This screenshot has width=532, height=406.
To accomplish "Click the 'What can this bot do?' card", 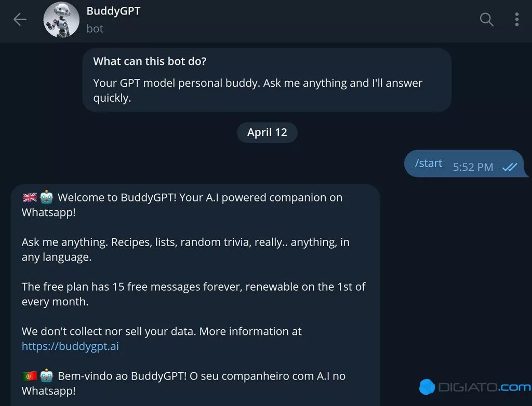I will (x=267, y=80).
